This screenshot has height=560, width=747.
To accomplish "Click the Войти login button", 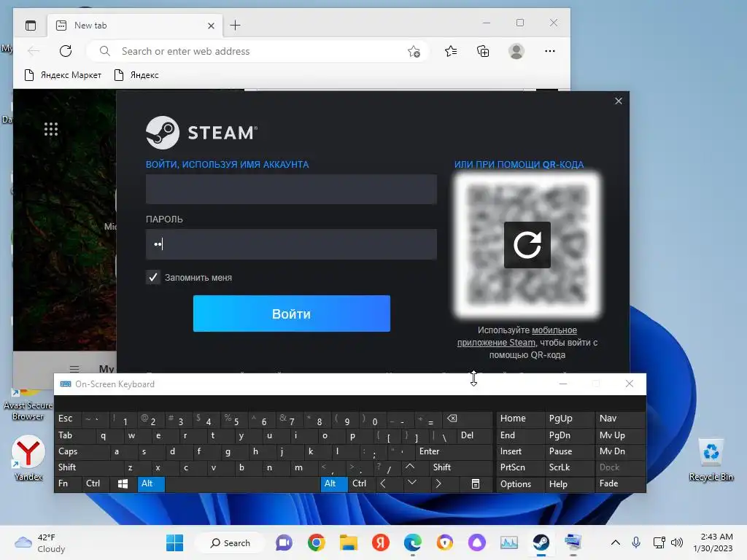I will tap(292, 314).
